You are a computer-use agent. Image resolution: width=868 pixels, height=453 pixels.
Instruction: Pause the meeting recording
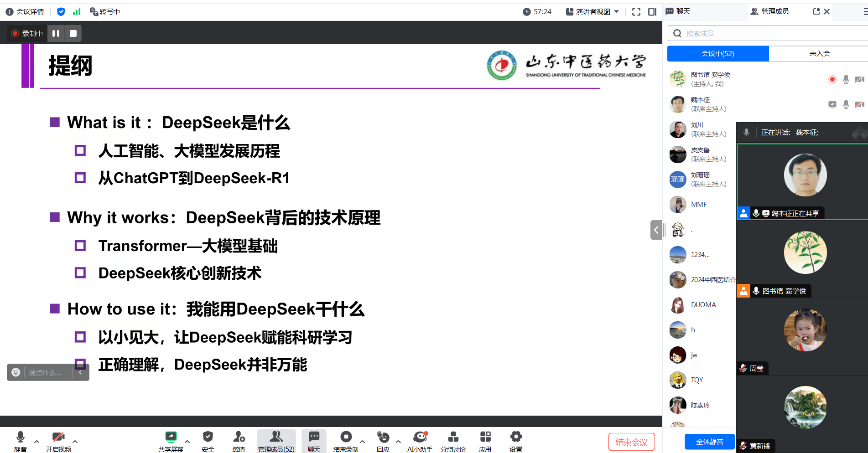coord(56,33)
